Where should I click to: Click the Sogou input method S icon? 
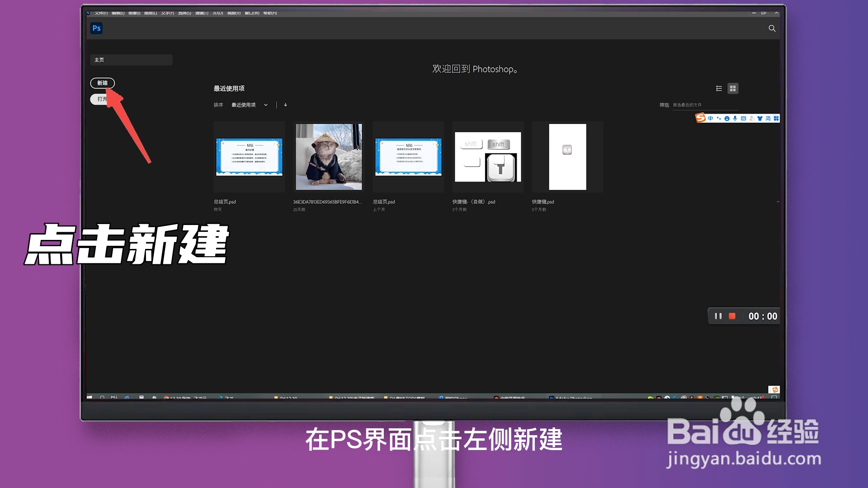(700, 118)
